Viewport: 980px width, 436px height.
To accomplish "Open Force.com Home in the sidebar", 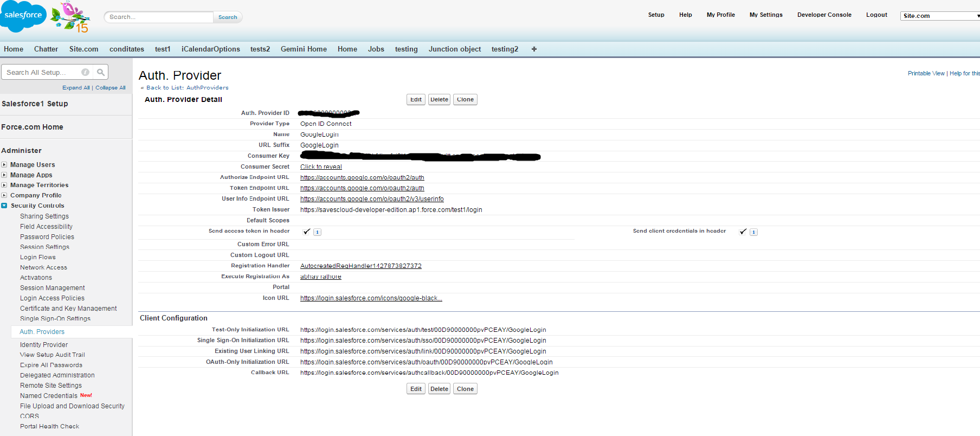I will tap(32, 127).
